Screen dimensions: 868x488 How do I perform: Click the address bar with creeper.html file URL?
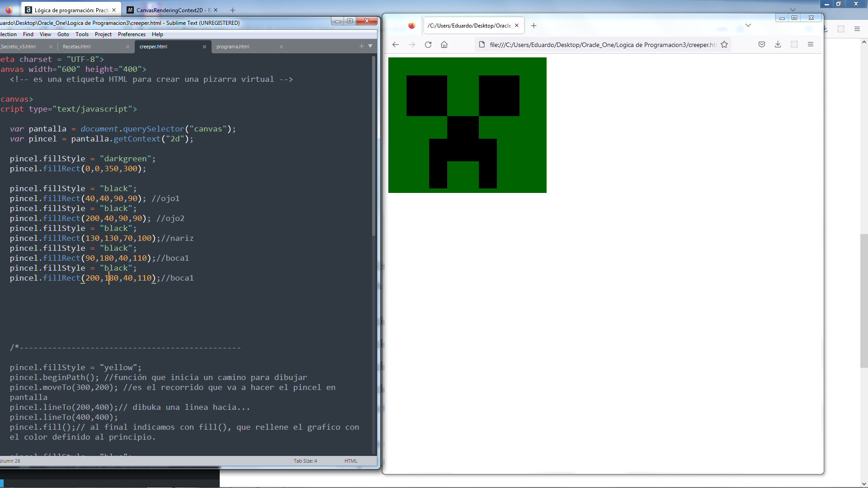603,44
